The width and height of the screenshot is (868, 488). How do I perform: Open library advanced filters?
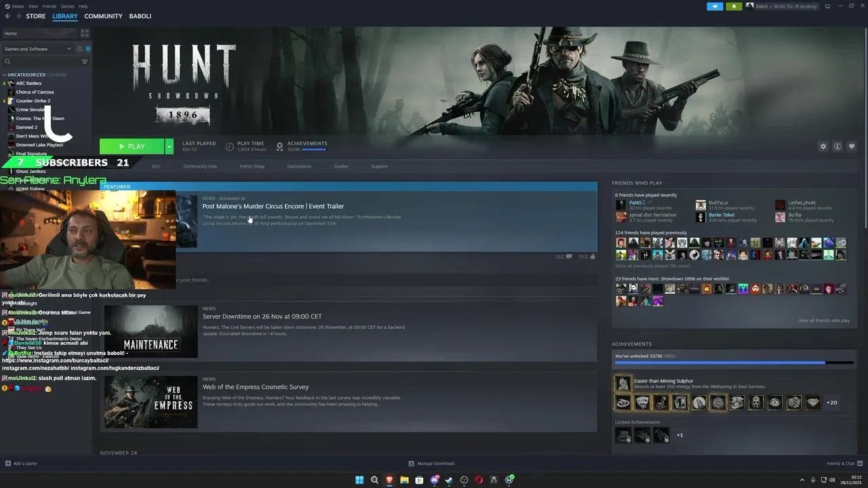[x=85, y=62]
